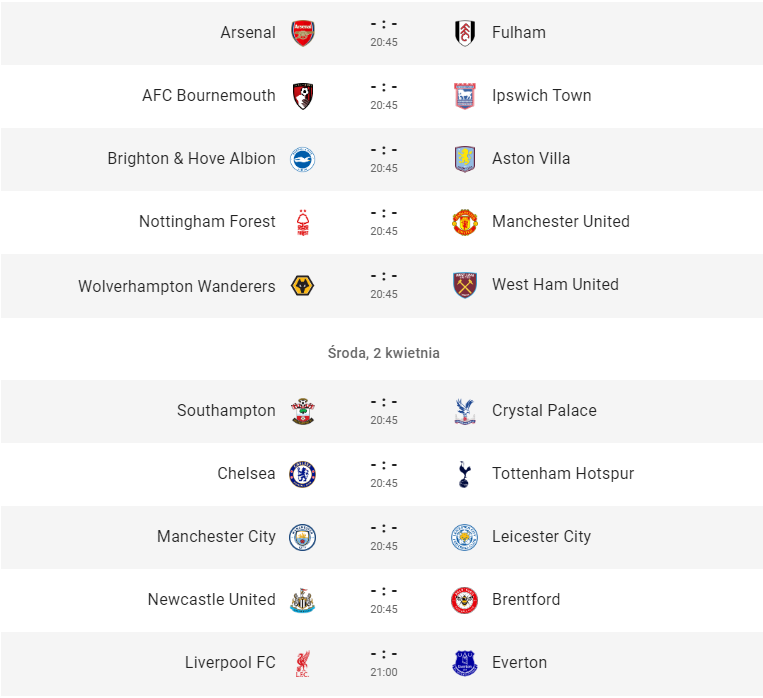Viewport: 763px width, 698px height.
Task: Select the Liverpool FC liver bird crest
Action: point(303,663)
